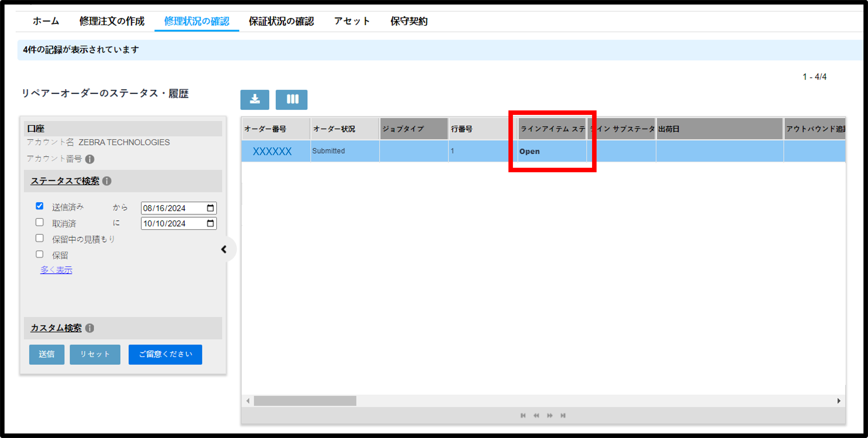The width and height of the screenshot is (868, 438).
Task: Click info icon beside カスタム検索
Action: click(90, 328)
